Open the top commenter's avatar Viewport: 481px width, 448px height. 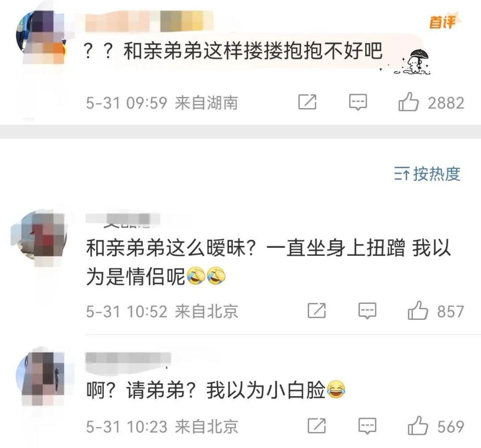[x=41, y=37]
